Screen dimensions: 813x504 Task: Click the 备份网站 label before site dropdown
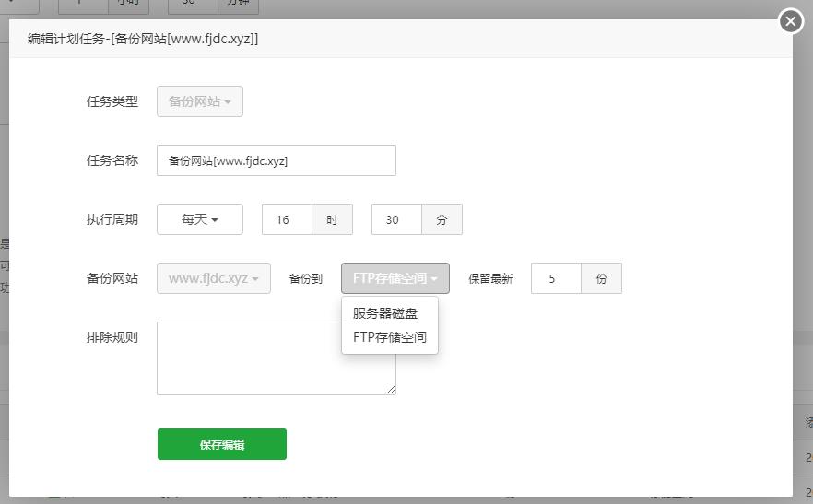pyautogui.click(x=112, y=279)
